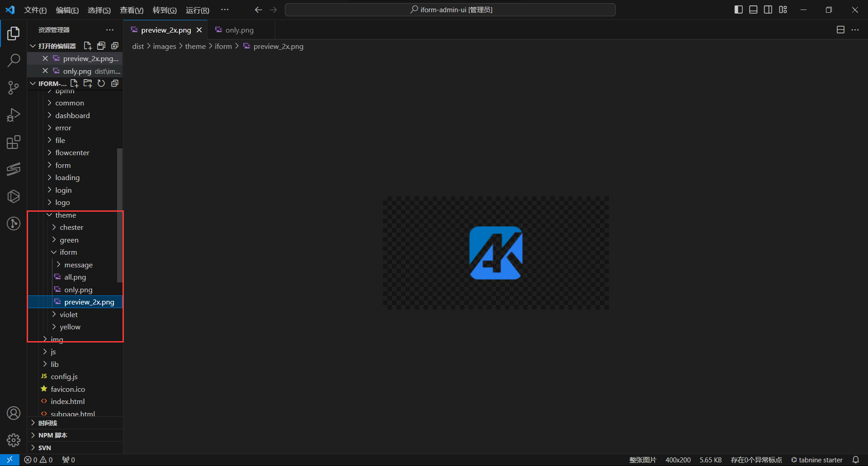
Task: Expand the chester folder
Action: tap(71, 227)
